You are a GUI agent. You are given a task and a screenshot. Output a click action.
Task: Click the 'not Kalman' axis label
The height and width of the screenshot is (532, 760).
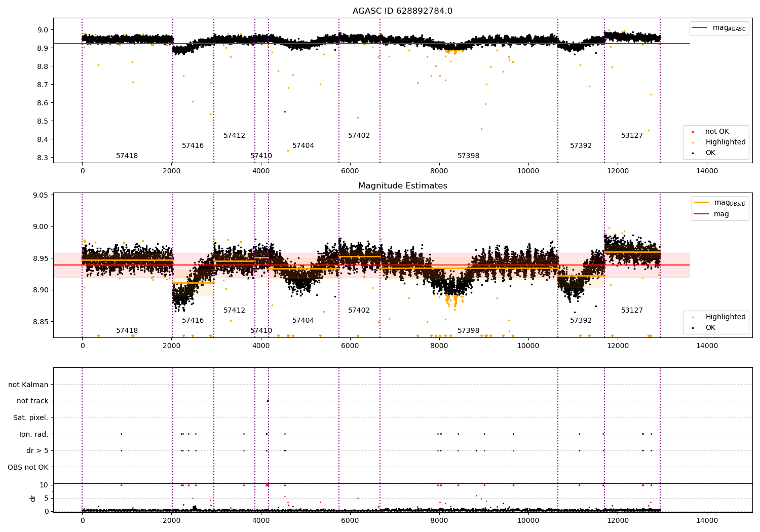point(28,385)
